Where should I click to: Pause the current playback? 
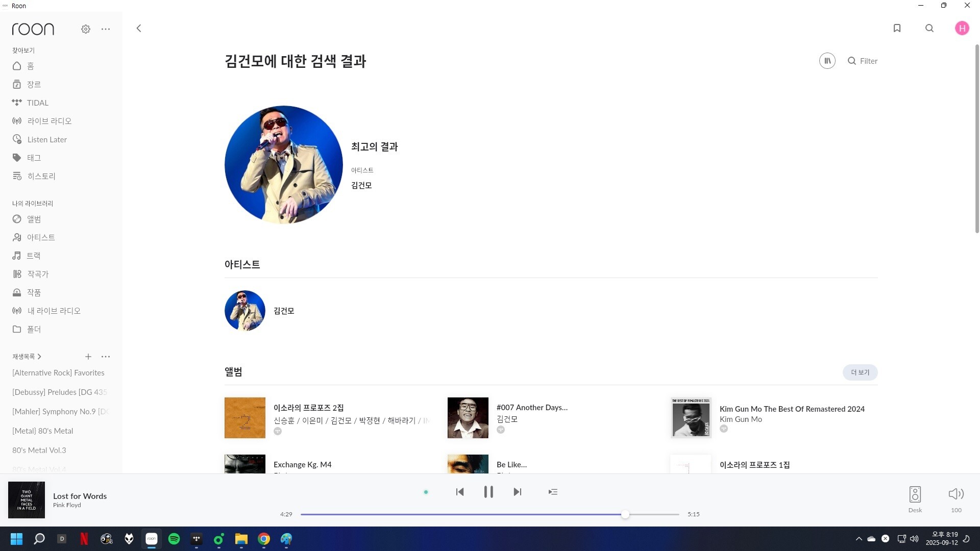(x=488, y=492)
